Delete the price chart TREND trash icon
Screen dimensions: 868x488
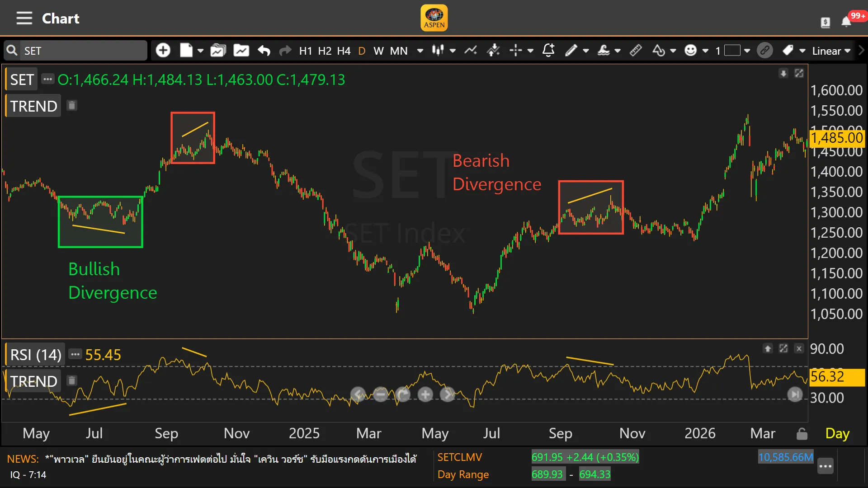[x=71, y=106]
